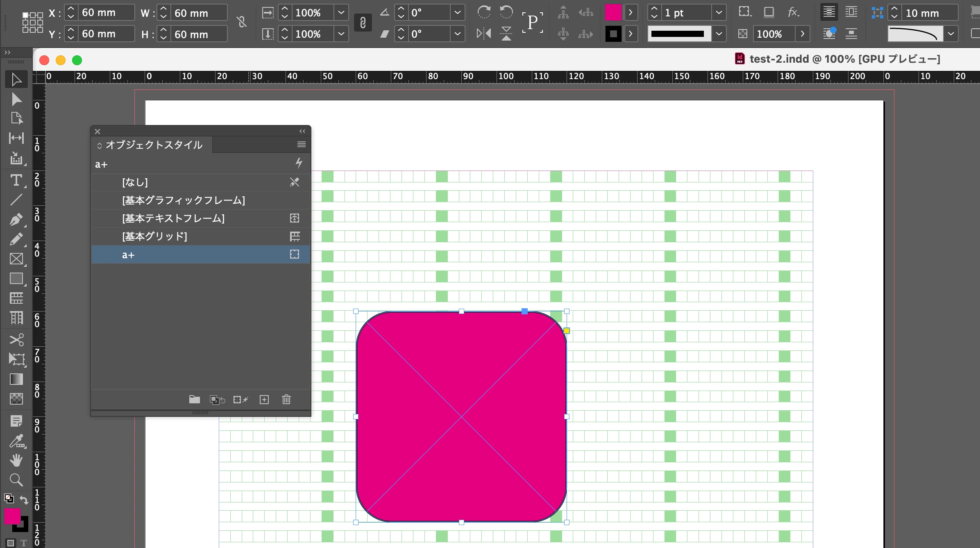Create new object style
Viewport: 980px width, 548px height.
pos(264,400)
